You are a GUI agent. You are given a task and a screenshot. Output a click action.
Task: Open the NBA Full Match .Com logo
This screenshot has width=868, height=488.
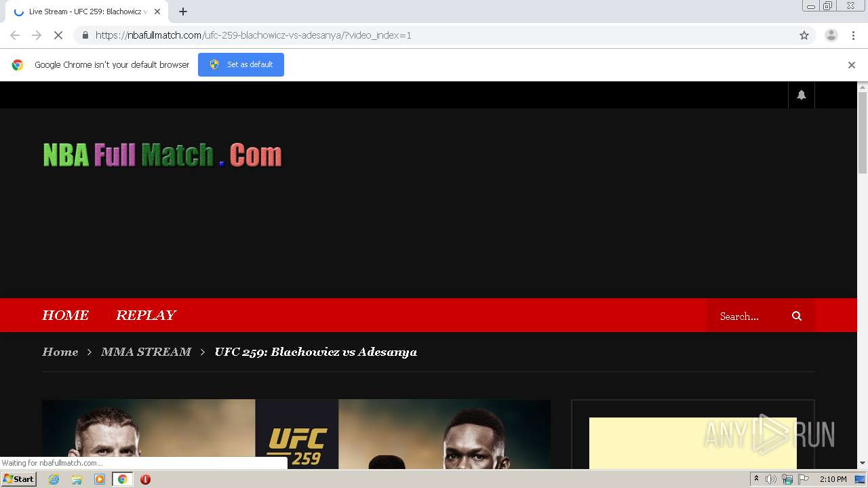pos(162,155)
